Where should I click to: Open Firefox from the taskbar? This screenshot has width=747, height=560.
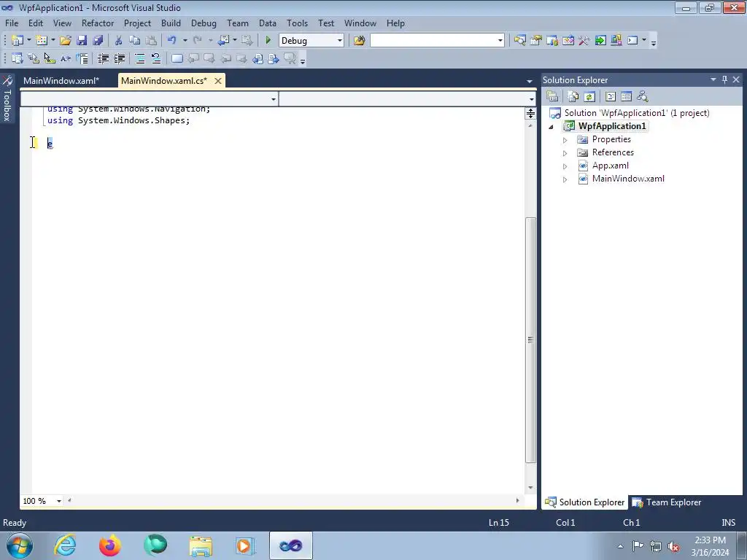pyautogui.click(x=110, y=545)
